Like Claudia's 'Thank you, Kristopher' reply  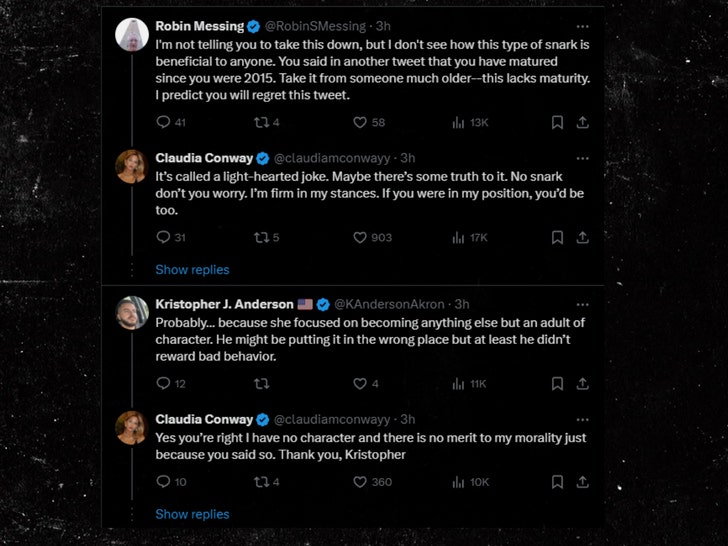[360, 482]
